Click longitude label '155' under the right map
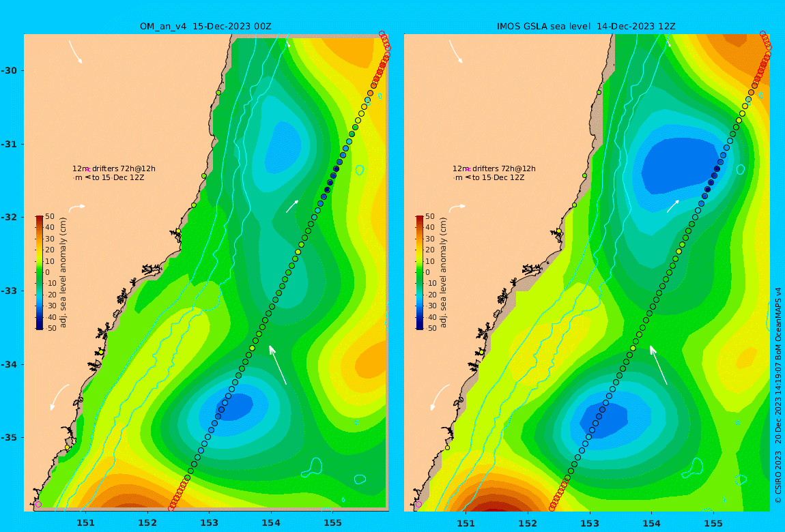This screenshot has height=532, width=785. 713,523
